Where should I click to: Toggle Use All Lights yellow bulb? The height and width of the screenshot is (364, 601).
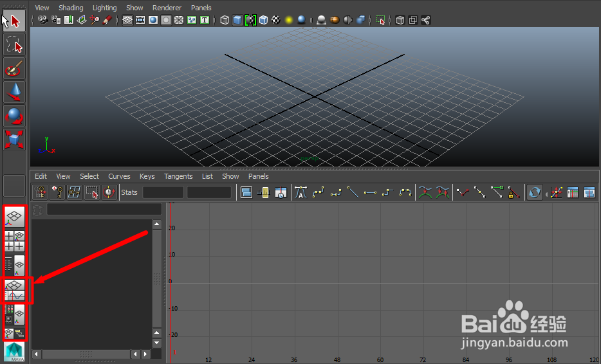(289, 20)
